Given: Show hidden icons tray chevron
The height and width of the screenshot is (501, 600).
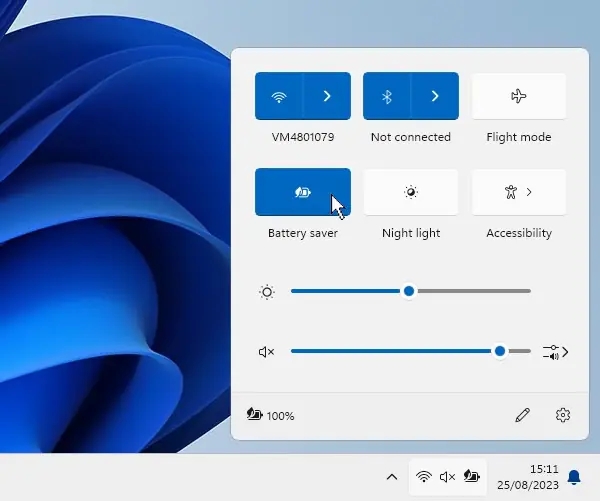Looking at the screenshot, I should pyautogui.click(x=392, y=477).
